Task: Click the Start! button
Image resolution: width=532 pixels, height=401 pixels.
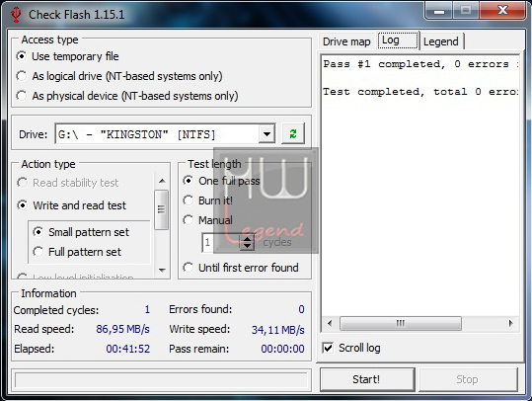Action: click(x=367, y=379)
